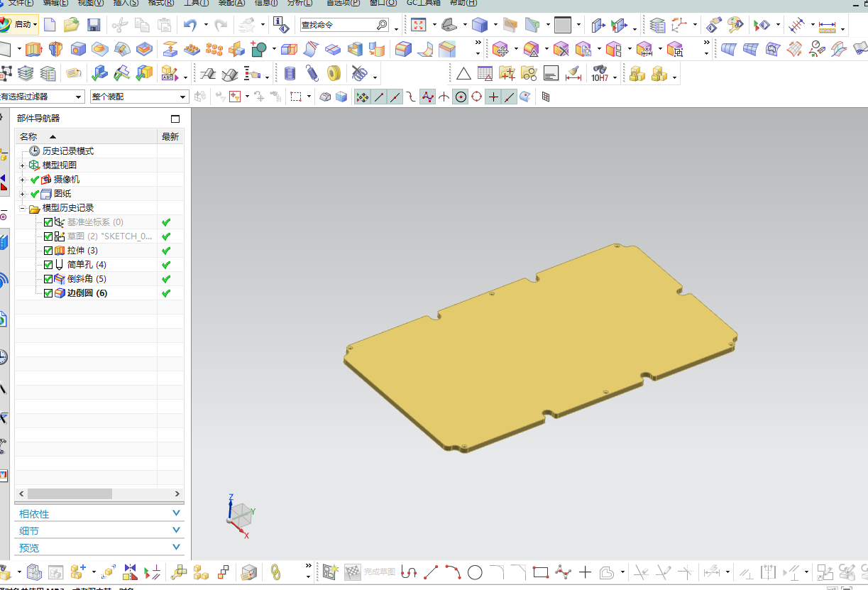Viewport: 868px width, 590px height.
Task: Click the 完成草图 finish sketch button
Action: coord(370,572)
